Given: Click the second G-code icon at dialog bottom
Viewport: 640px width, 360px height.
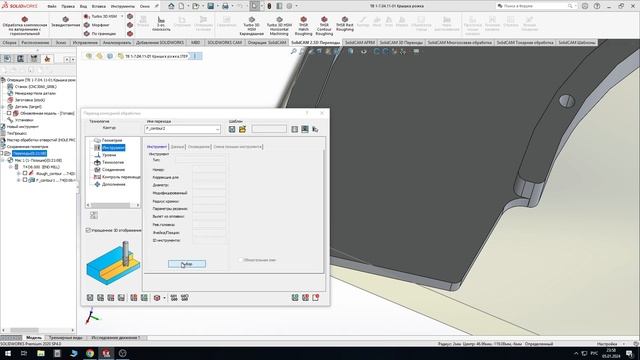Looking at the screenshot, I should 184,298.
